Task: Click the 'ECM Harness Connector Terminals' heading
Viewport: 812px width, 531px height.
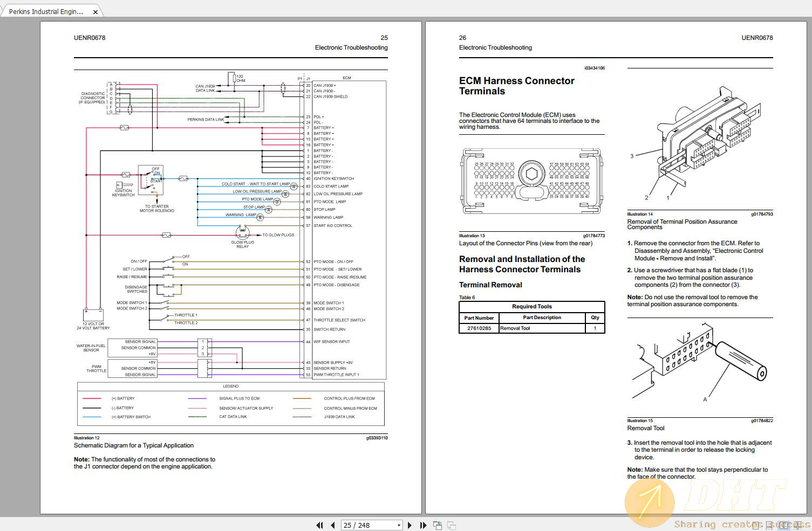Action: [516, 86]
